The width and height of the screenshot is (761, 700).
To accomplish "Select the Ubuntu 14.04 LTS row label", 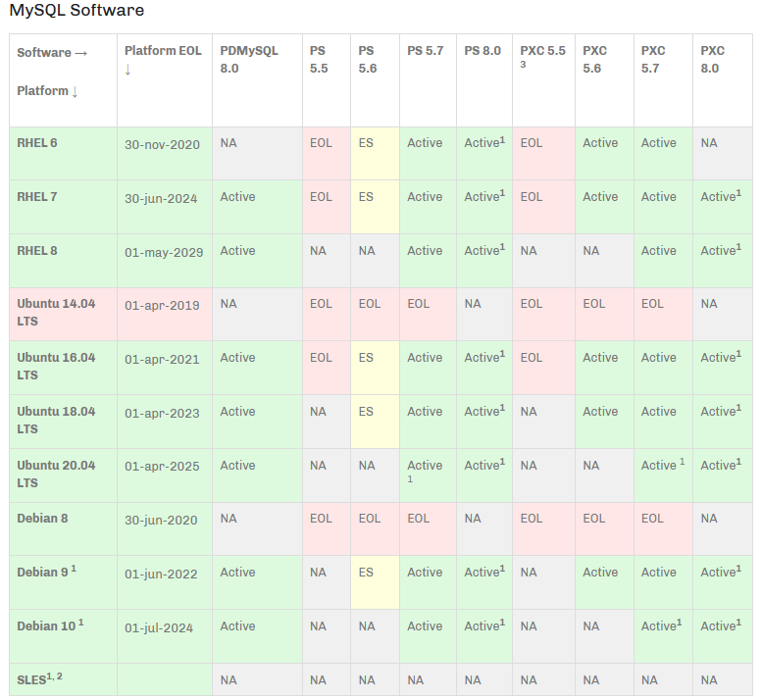I will [x=63, y=315].
